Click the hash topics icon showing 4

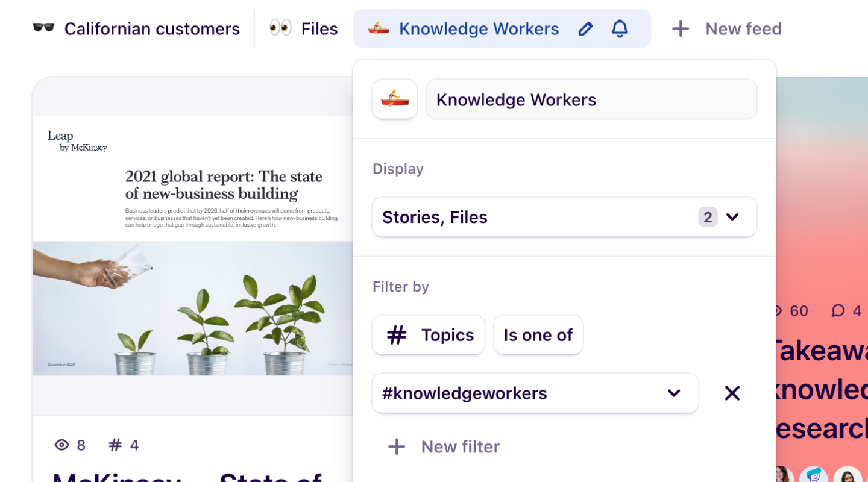115,445
